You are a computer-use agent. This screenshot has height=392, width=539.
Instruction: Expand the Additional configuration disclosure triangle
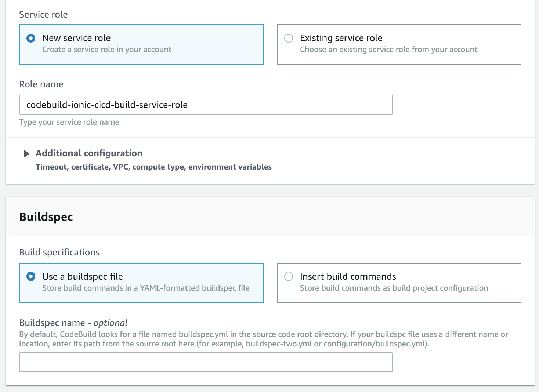pos(26,154)
